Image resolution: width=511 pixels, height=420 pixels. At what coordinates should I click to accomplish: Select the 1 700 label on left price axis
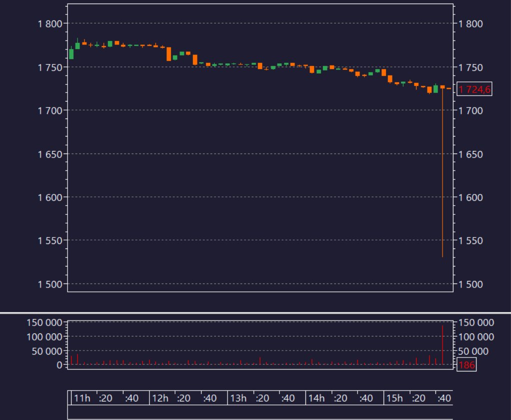pos(50,111)
